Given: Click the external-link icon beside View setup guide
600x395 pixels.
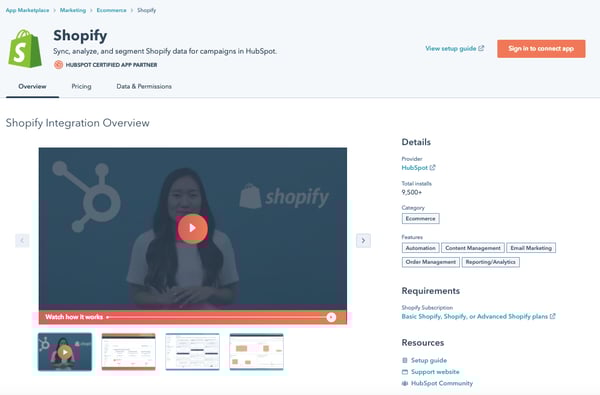Looking at the screenshot, I should coord(481,48).
